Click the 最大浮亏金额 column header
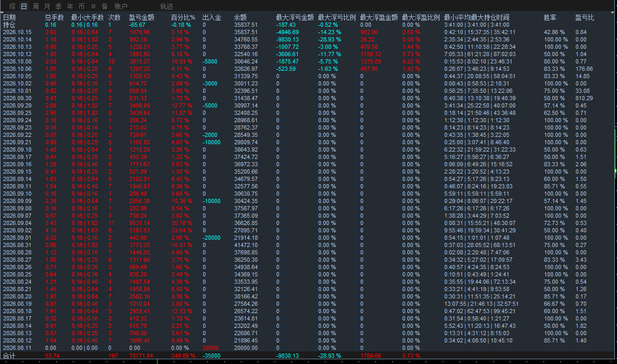This screenshot has width=617, height=364. (295, 17)
